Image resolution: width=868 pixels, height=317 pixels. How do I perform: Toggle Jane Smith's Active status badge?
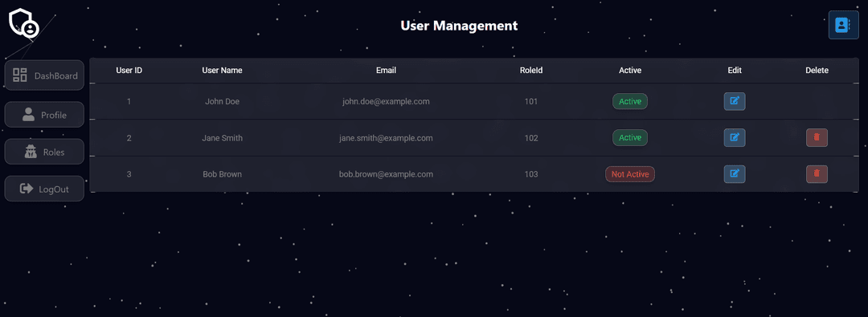tap(630, 138)
